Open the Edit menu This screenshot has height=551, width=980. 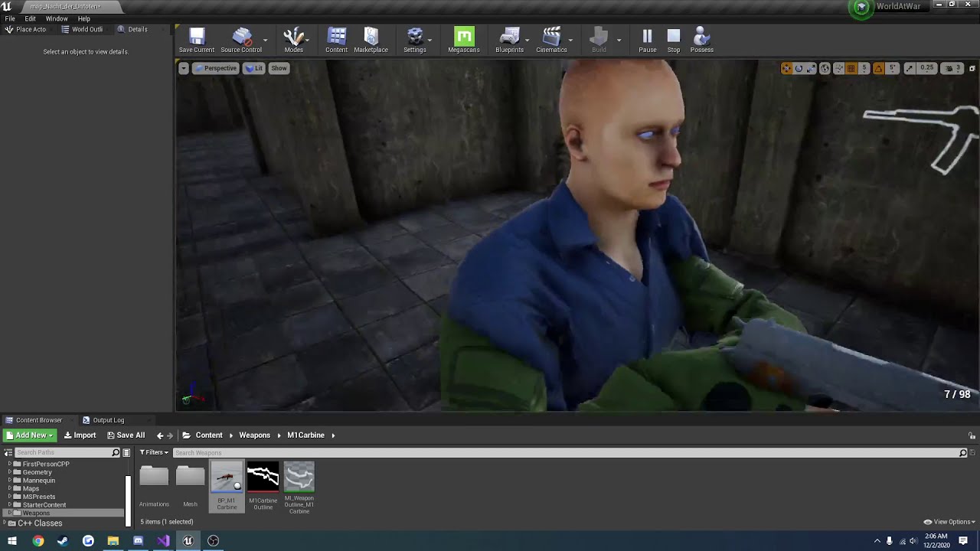point(30,18)
